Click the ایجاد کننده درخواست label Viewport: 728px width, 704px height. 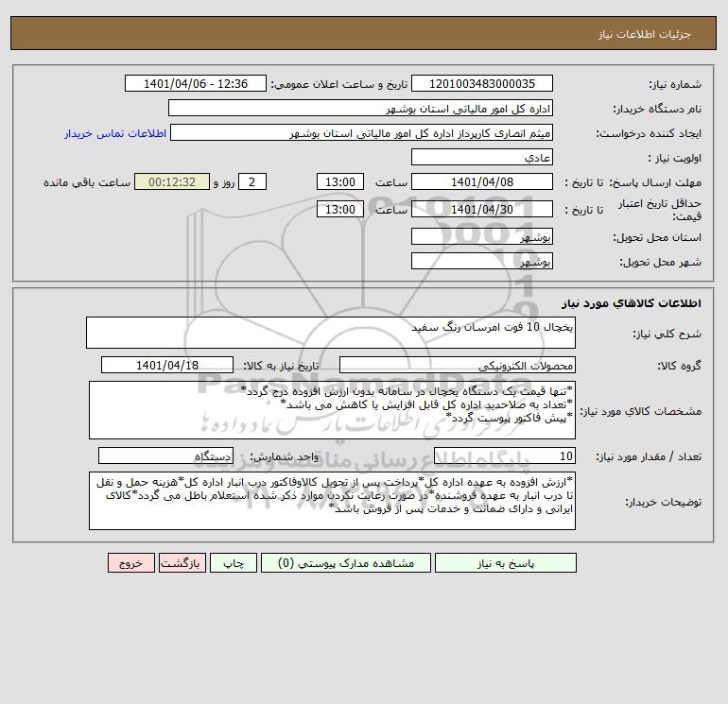(649, 133)
